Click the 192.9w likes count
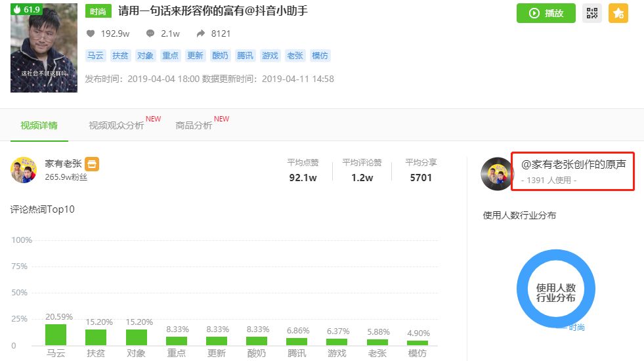 click(115, 33)
